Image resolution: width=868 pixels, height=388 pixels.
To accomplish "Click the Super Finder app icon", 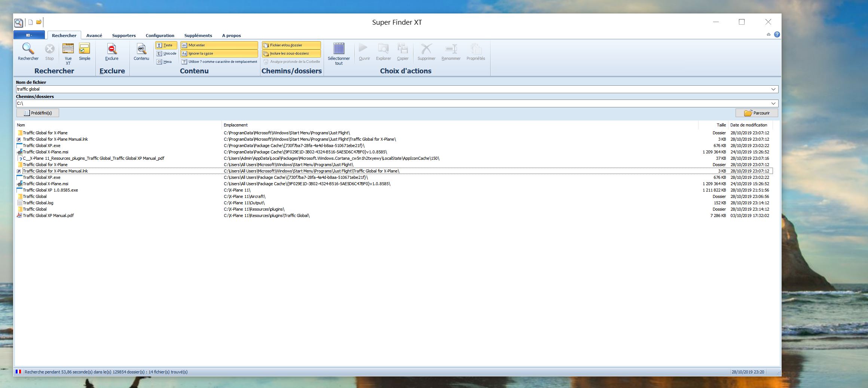I will pos(18,23).
